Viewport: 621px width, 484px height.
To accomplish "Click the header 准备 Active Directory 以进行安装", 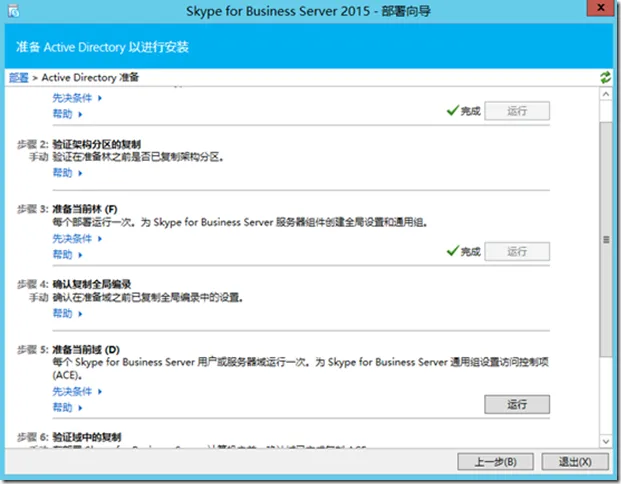I will click(x=102, y=47).
